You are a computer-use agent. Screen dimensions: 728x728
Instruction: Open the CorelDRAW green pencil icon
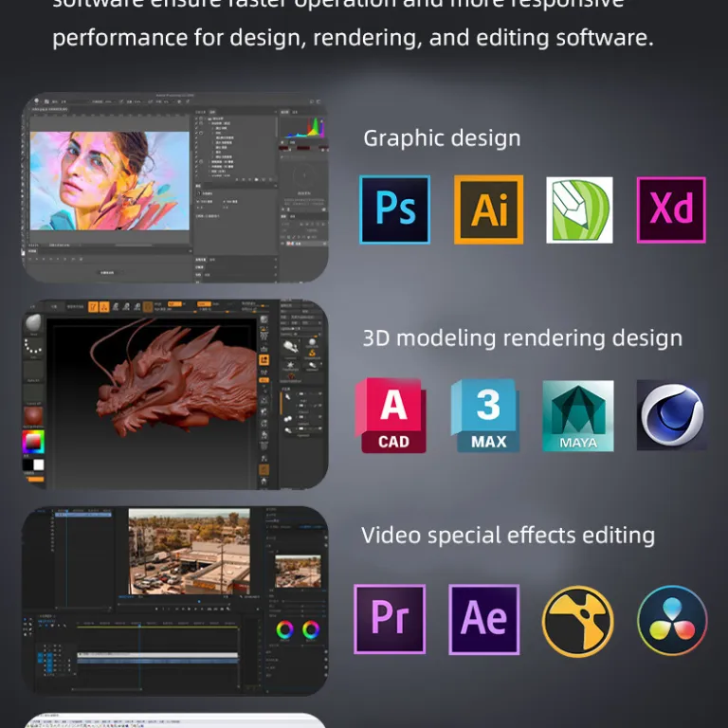point(579,209)
